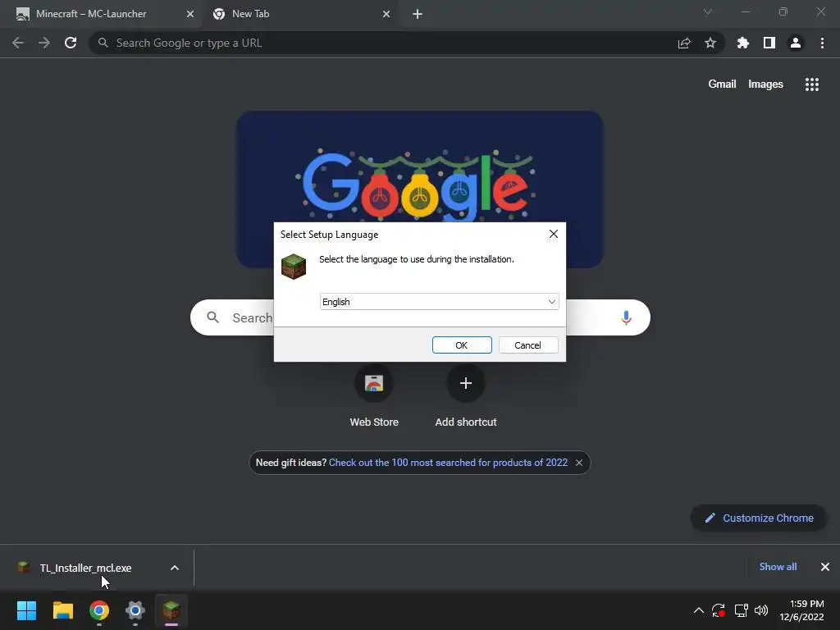This screenshot has width=840, height=630.
Task: Open the Web Store shortcut
Action: 374,396
